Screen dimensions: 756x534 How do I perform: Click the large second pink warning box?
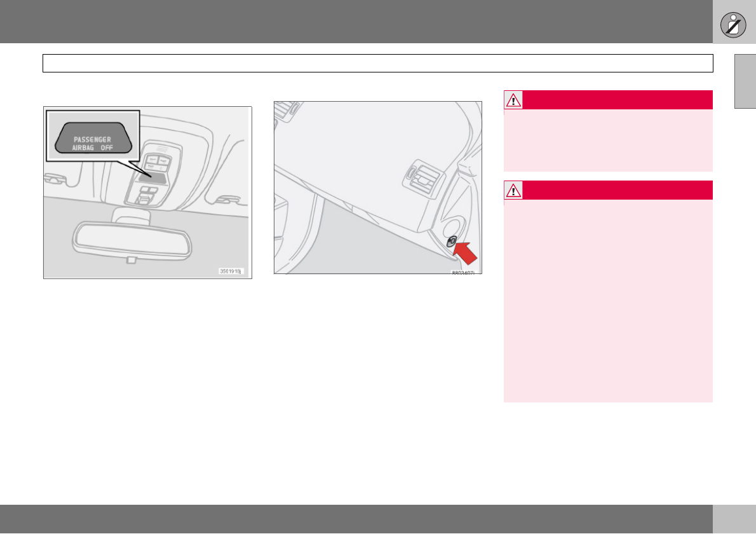pos(608,301)
